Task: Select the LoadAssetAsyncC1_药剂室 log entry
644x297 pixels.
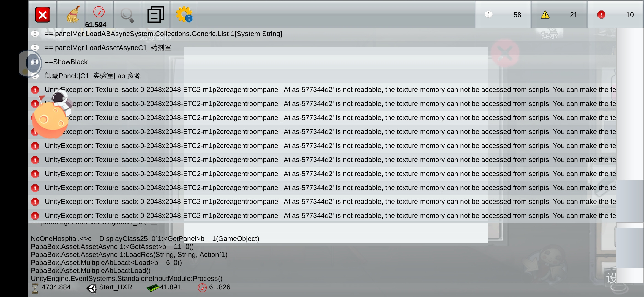Action: pos(322,48)
